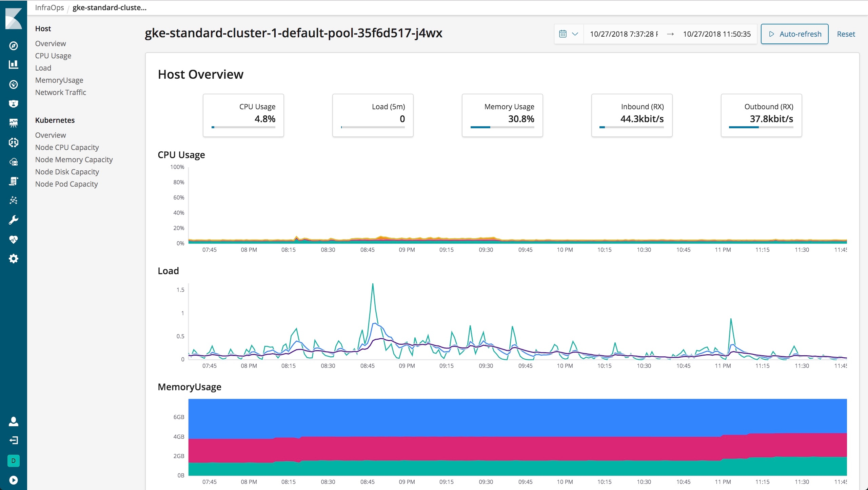The width and height of the screenshot is (868, 490).
Task: Open Dev Tools wrench icon
Action: click(x=14, y=220)
